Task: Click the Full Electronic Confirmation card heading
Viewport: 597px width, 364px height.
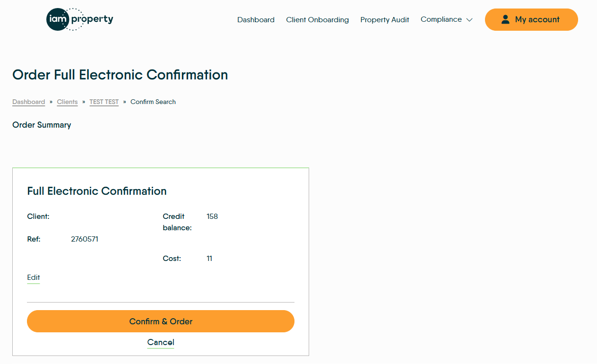Action: coord(97,191)
